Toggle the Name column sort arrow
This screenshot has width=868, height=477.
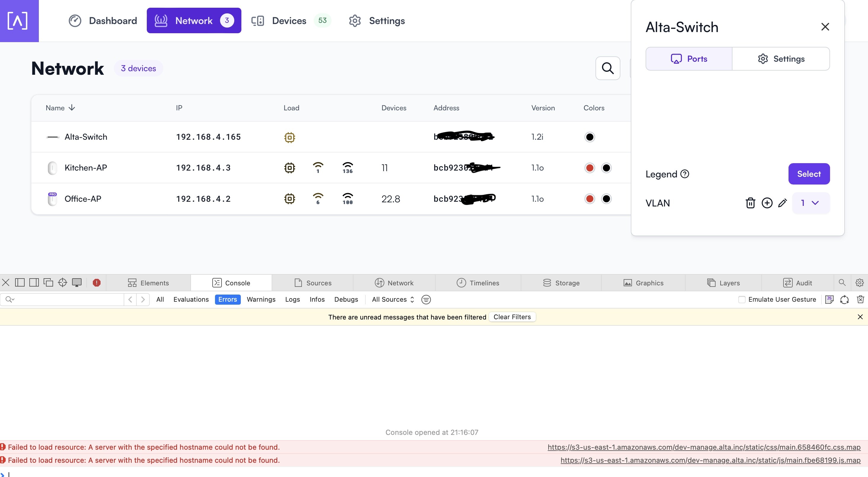pos(72,108)
